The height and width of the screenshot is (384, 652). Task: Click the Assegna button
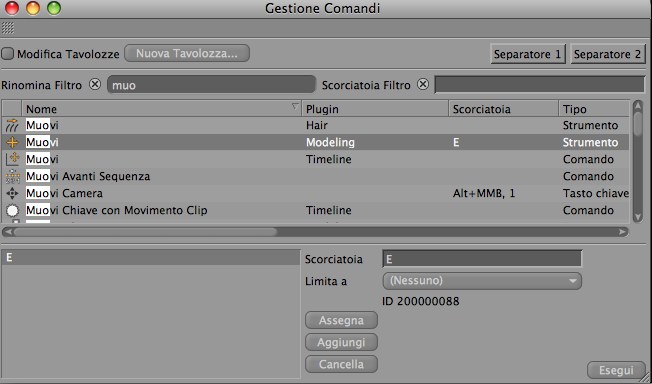(x=341, y=320)
